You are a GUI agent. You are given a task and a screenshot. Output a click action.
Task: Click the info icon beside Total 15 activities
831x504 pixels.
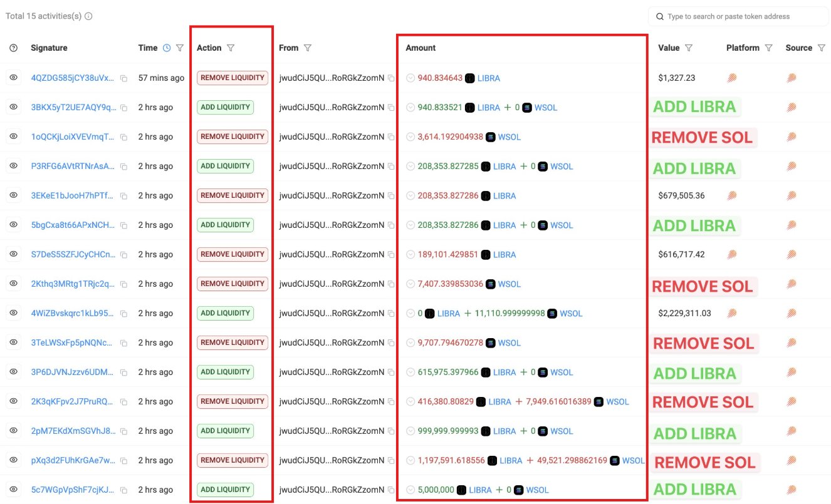(88, 16)
